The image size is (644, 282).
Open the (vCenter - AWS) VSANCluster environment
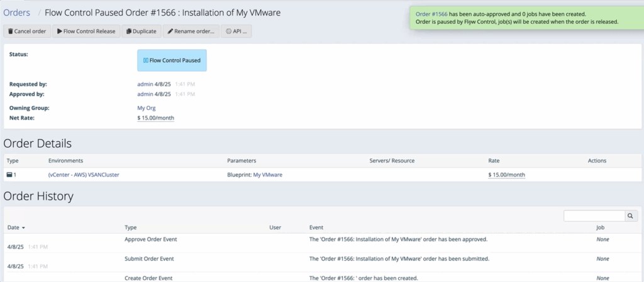tap(84, 175)
